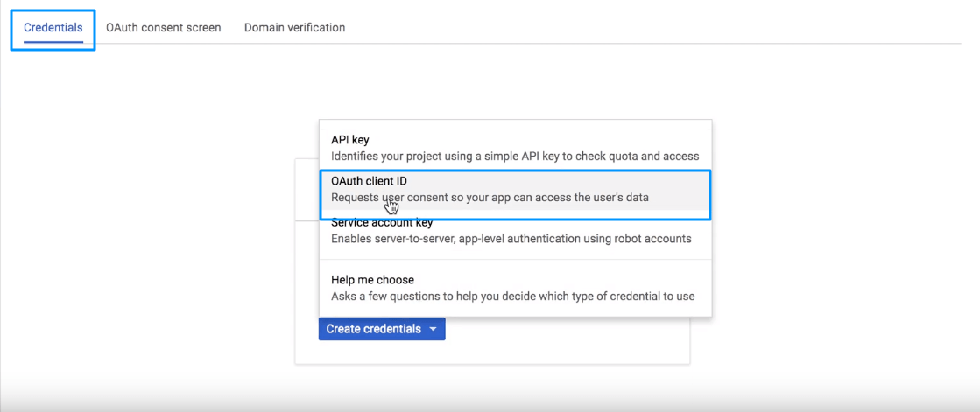Open the Domain verification tab

(294, 28)
